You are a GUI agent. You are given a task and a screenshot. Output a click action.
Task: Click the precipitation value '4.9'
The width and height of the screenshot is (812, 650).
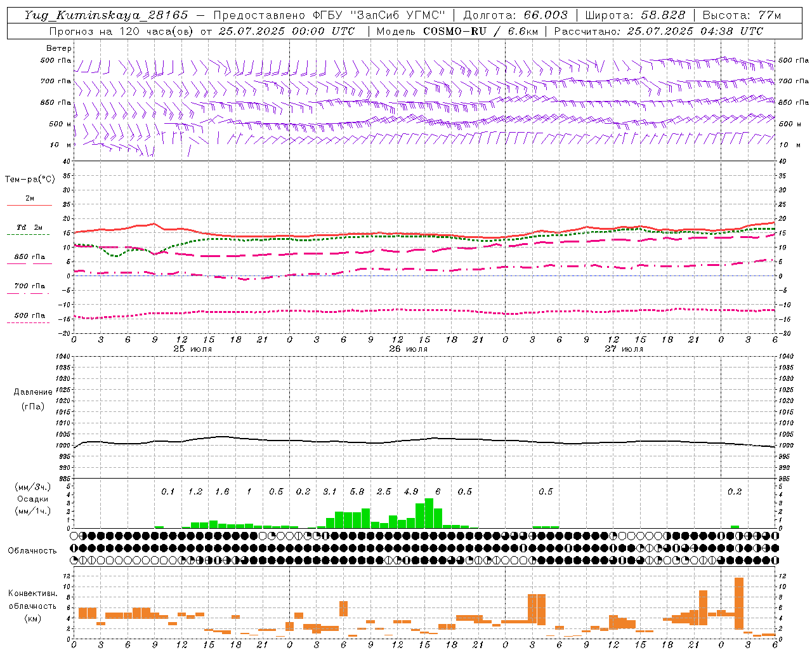pyautogui.click(x=411, y=491)
